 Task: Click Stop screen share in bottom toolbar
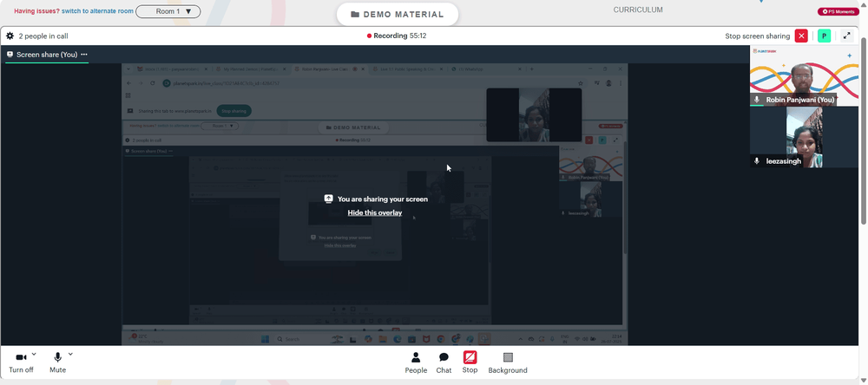pyautogui.click(x=470, y=362)
